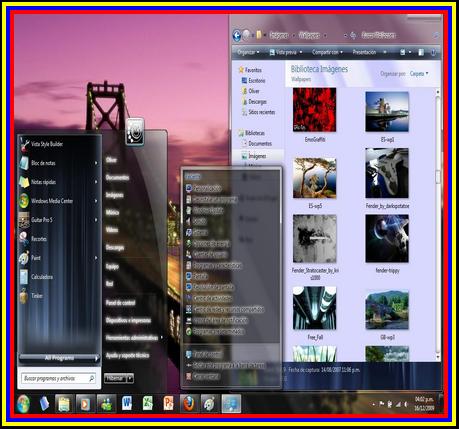Click the Action Center flag icon

coord(382,404)
